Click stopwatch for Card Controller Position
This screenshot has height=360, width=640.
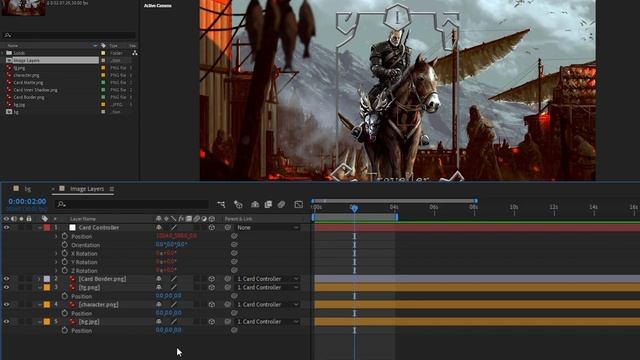coord(64,236)
